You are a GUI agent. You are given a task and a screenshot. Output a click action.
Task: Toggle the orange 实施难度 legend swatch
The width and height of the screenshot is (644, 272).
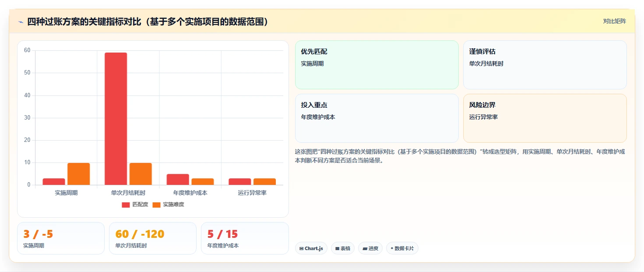click(x=156, y=205)
